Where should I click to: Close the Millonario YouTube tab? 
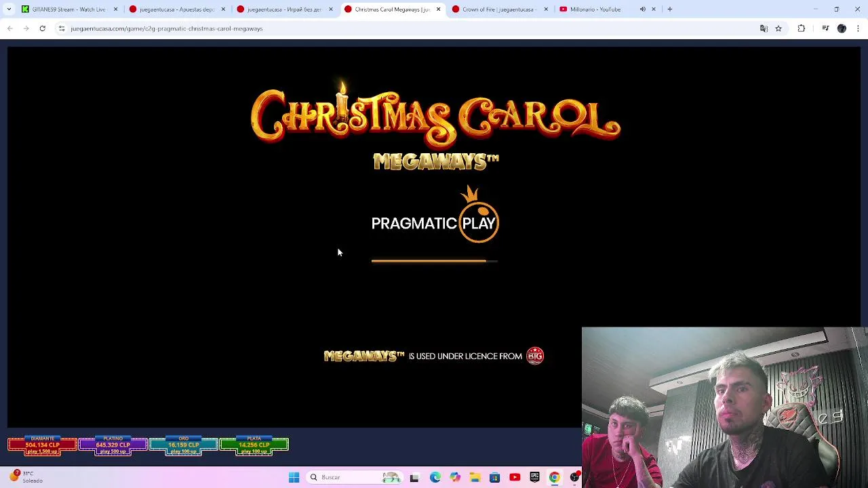(x=654, y=9)
